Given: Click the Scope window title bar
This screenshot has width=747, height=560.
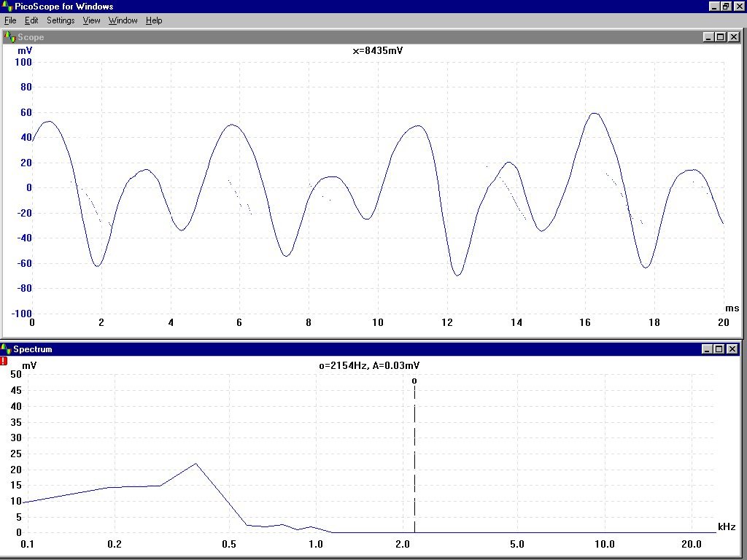Looking at the screenshot, I should (x=365, y=37).
